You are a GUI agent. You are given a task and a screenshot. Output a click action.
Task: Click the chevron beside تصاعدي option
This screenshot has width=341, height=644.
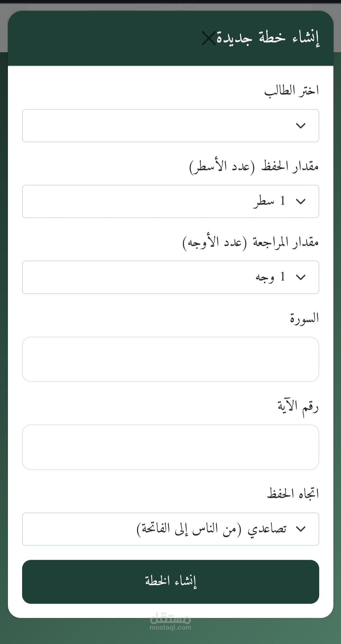[x=301, y=529]
